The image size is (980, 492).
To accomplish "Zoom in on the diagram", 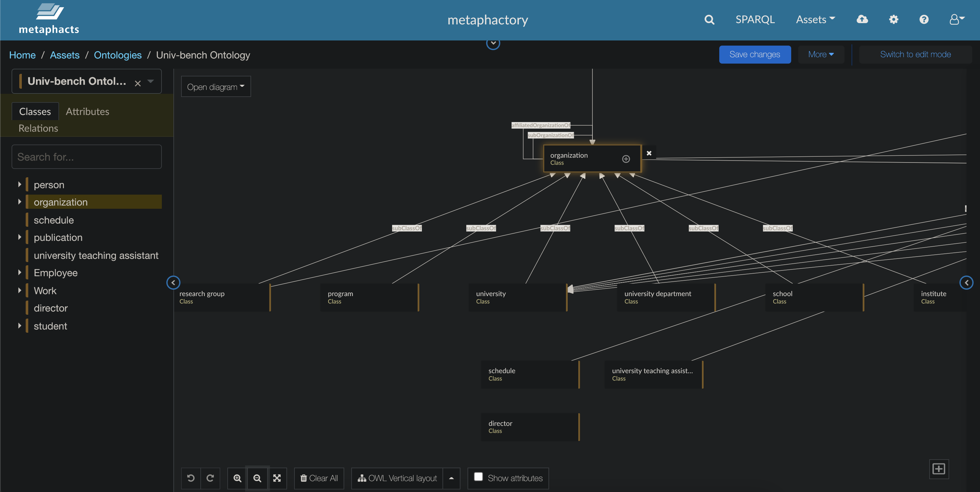I will (237, 478).
